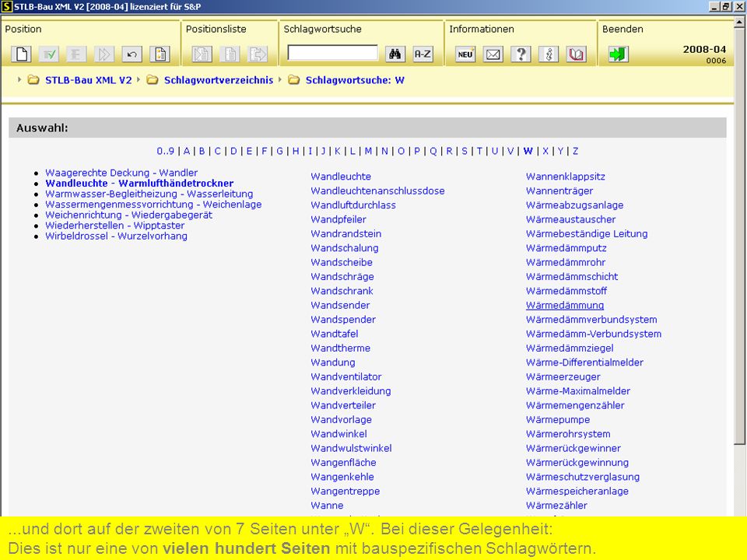747x560 pixels.
Task: Open range Wassermengenmessvorrichtung - Weichenlage
Action: click(153, 205)
